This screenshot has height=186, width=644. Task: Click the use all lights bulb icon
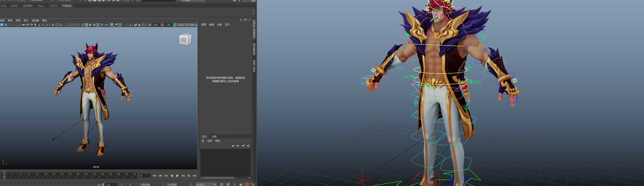pyautogui.click(x=102, y=25)
